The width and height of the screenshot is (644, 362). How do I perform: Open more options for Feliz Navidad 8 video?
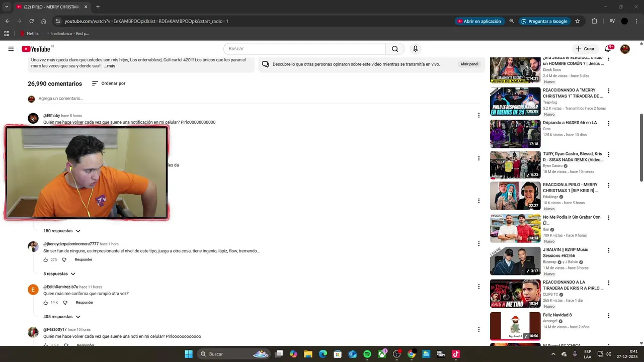608,316
